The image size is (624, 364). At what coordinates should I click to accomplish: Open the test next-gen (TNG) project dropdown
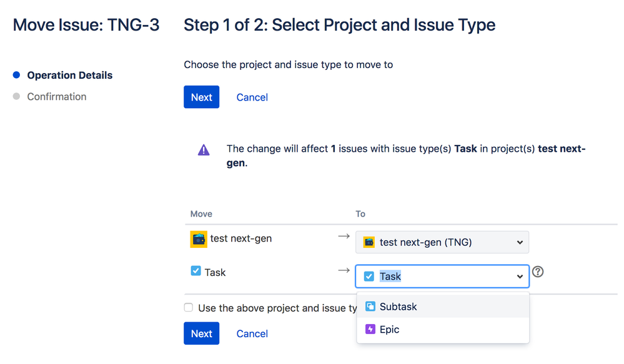pos(442,242)
